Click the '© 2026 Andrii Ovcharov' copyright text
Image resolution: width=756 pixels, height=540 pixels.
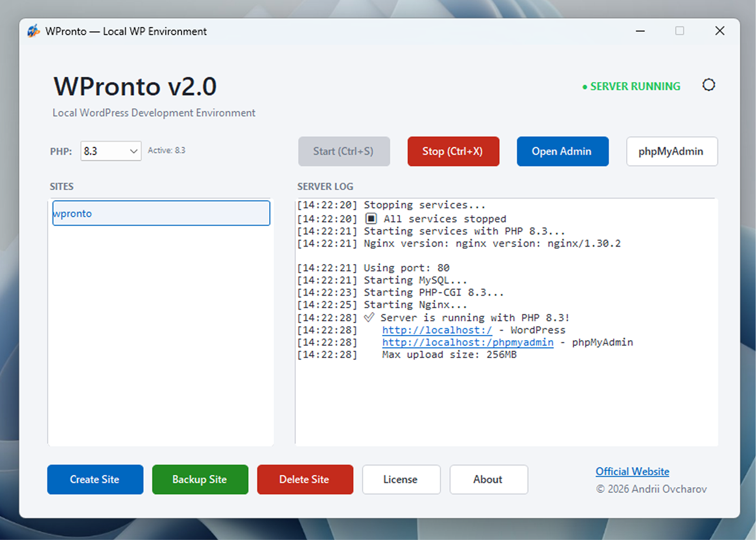coord(651,489)
